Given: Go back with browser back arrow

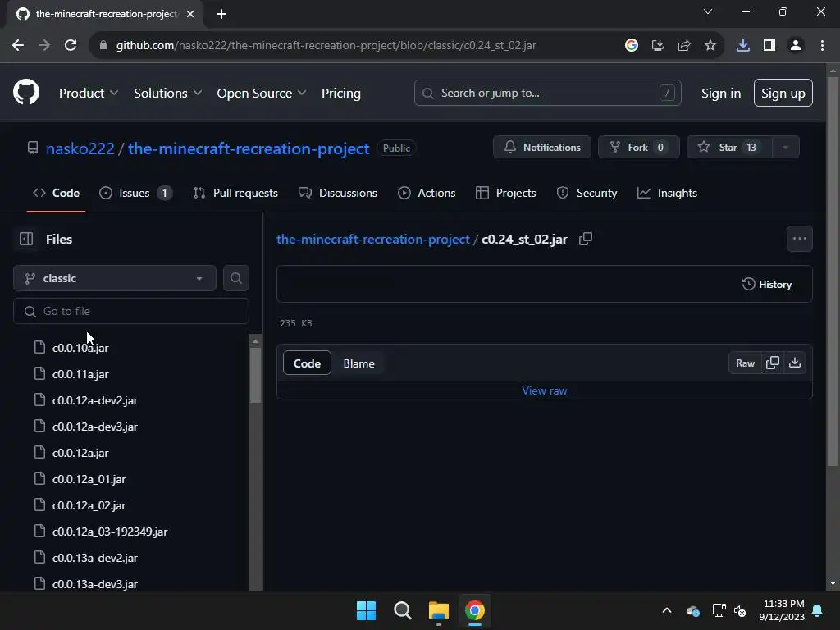Looking at the screenshot, I should 18,46.
